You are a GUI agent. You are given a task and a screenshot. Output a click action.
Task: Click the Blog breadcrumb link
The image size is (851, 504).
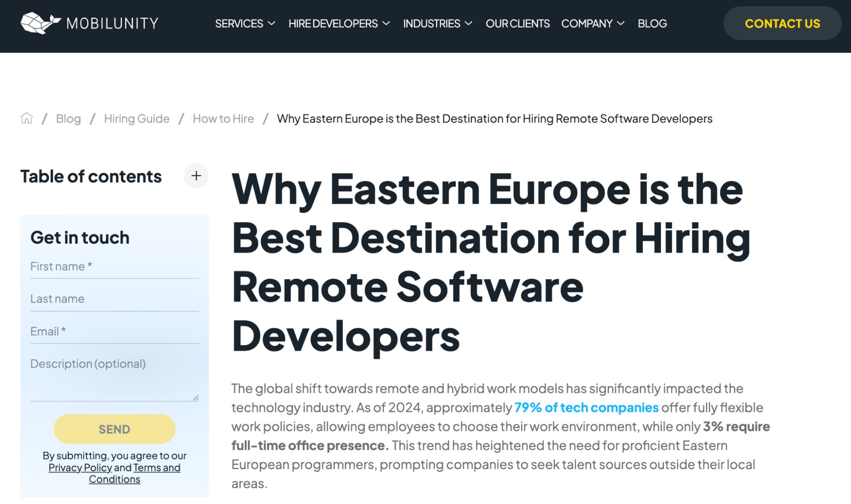point(68,119)
